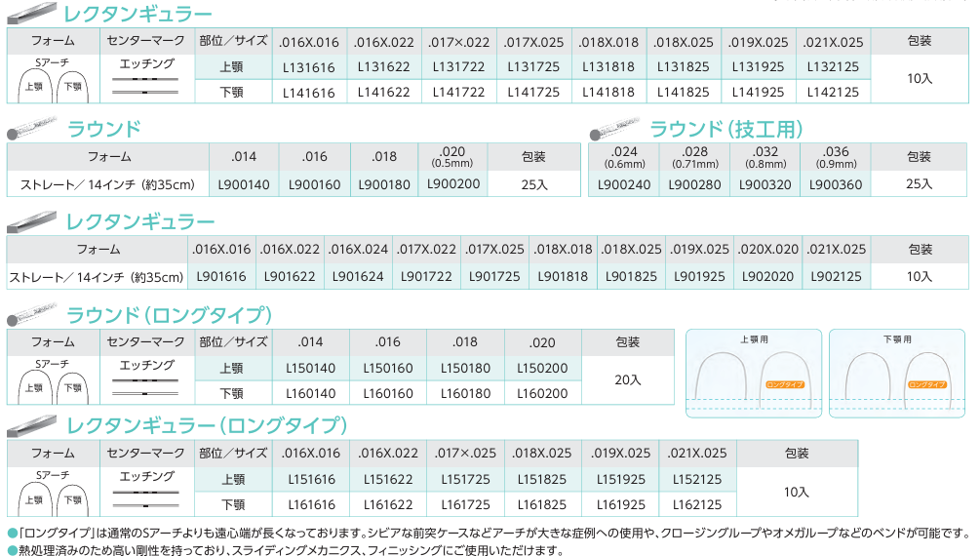Click the .020X.020 size column header

coord(767,250)
